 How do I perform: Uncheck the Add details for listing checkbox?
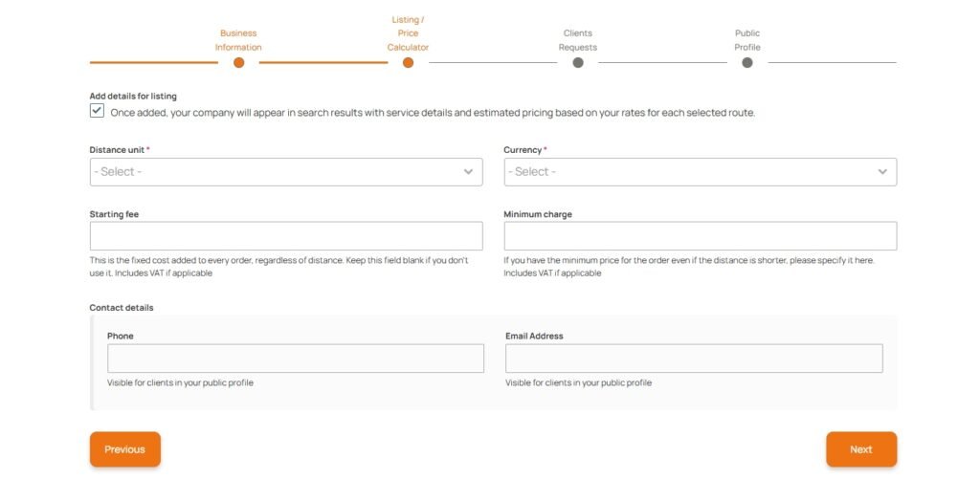coord(97,111)
